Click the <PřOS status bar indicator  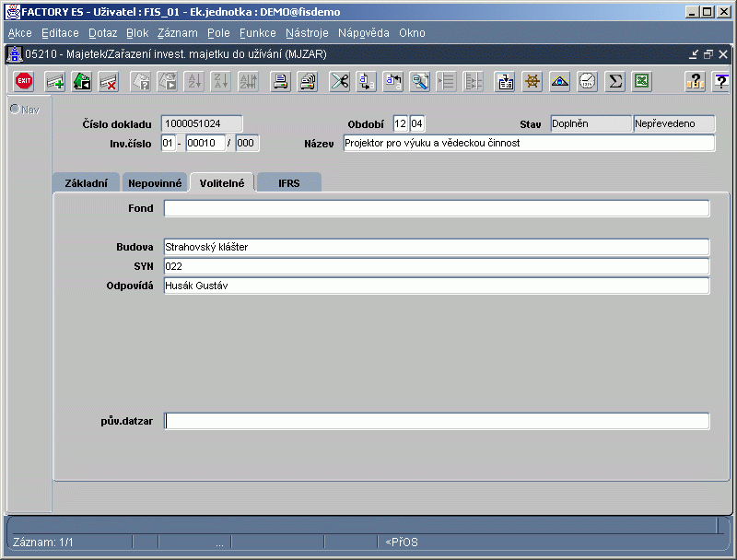[x=402, y=542]
